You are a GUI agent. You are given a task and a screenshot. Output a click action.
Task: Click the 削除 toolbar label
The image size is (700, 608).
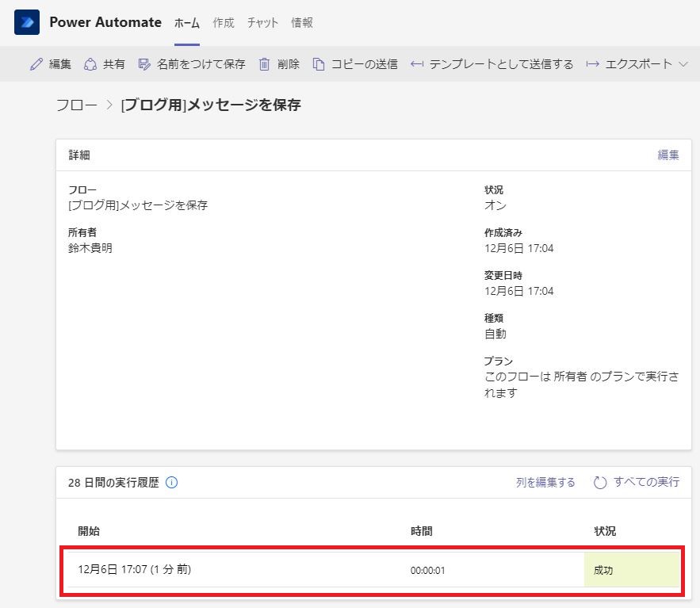point(289,64)
